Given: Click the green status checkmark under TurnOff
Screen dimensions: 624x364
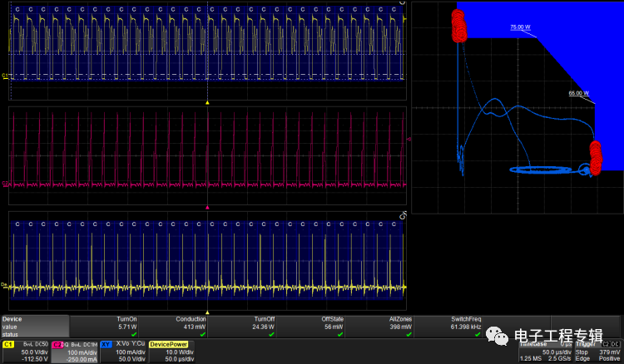Looking at the screenshot, I should point(271,335).
